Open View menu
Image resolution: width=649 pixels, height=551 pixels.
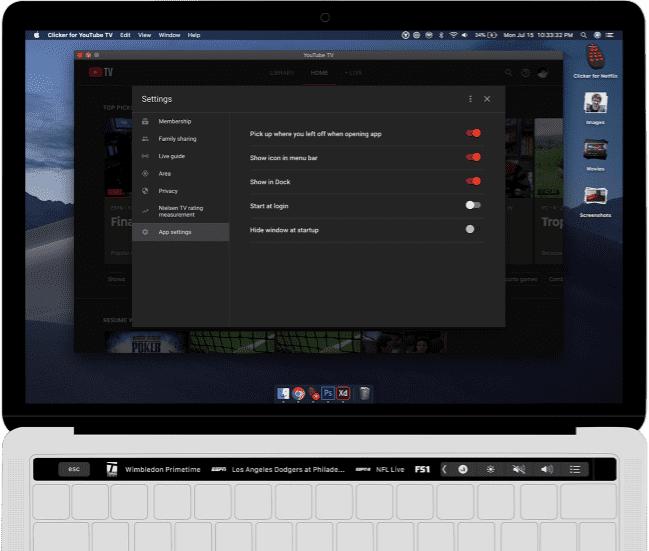click(144, 35)
